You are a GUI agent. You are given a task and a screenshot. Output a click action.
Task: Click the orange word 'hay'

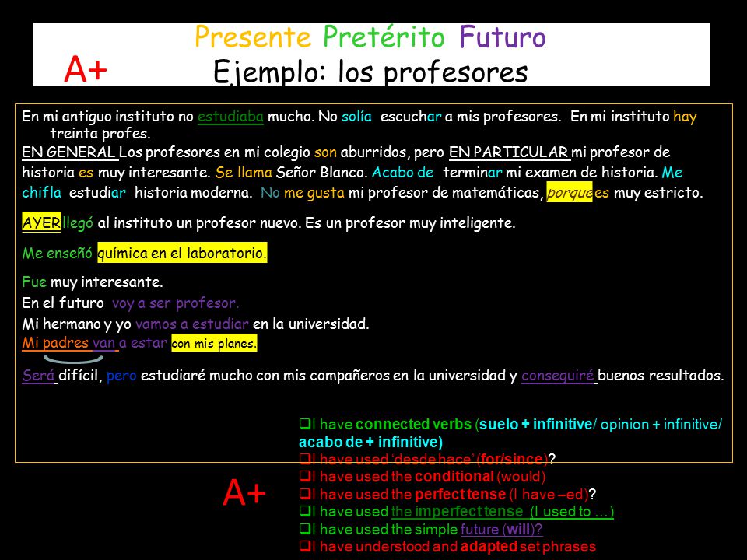click(x=685, y=116)
